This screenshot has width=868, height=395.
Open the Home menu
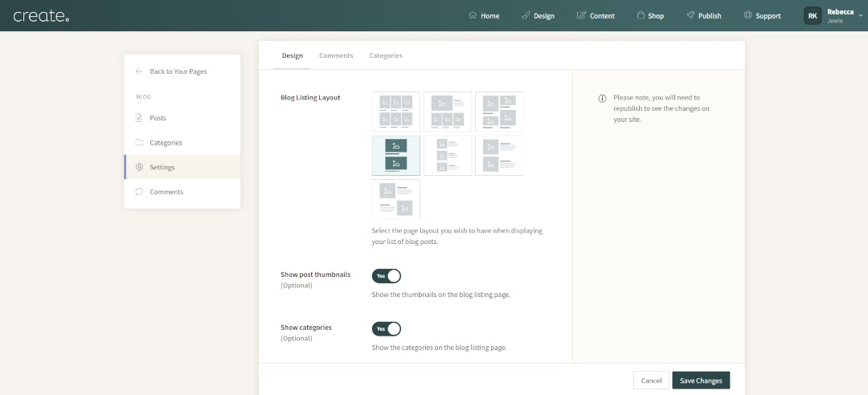[484, 15]
